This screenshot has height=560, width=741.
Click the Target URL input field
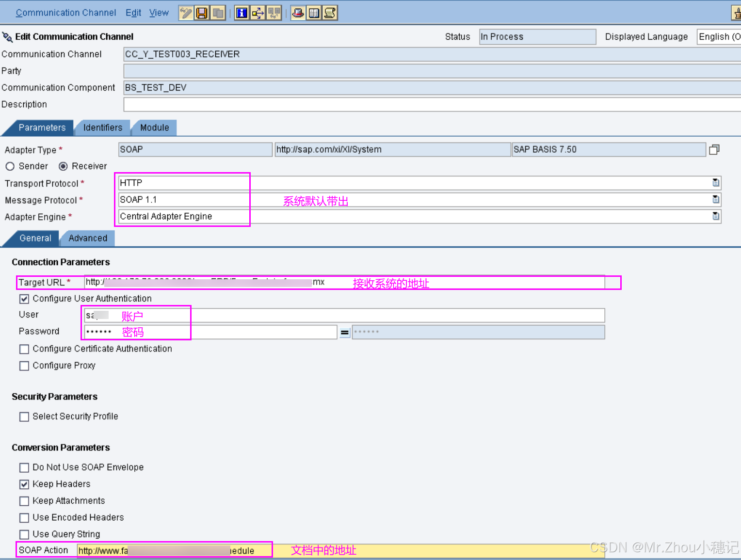coord(339,282)
